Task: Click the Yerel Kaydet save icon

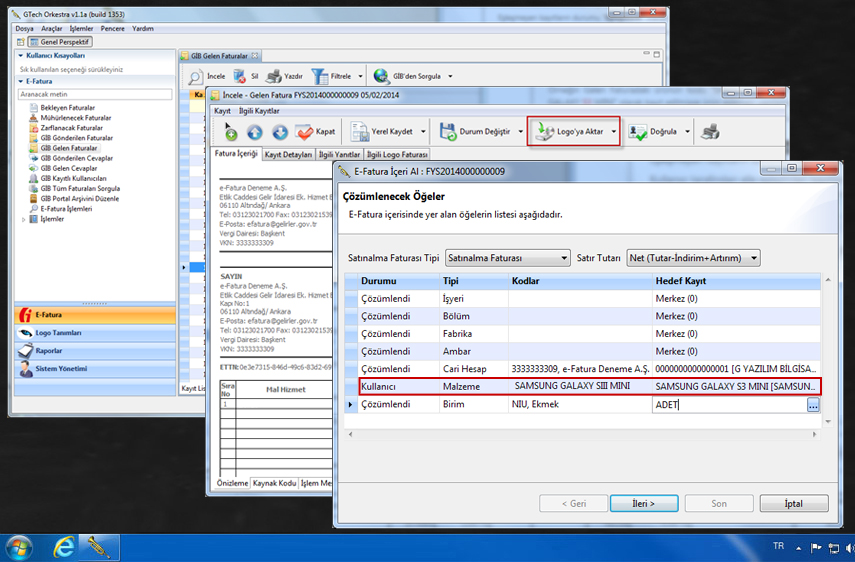Action: pos(357,132)
